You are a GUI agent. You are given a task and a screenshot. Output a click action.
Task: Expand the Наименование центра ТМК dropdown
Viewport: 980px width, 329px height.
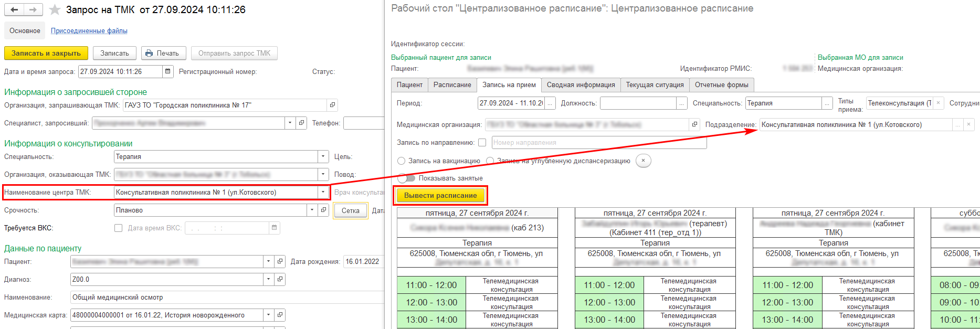tap(323, 192)
